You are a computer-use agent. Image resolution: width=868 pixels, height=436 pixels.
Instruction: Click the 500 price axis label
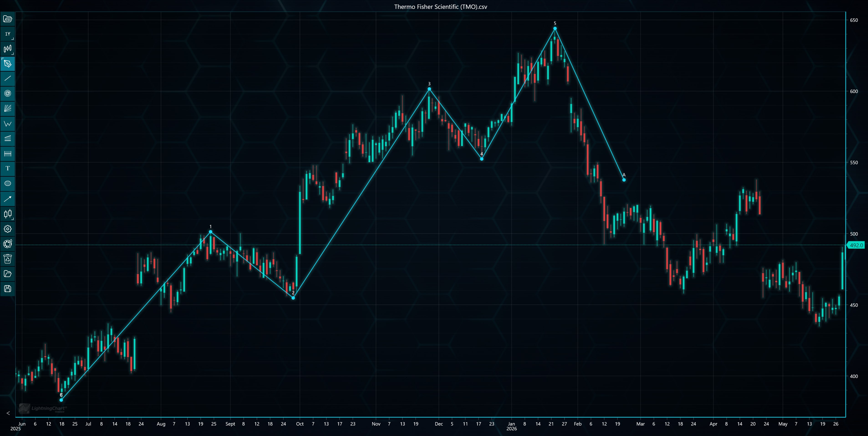854,234
